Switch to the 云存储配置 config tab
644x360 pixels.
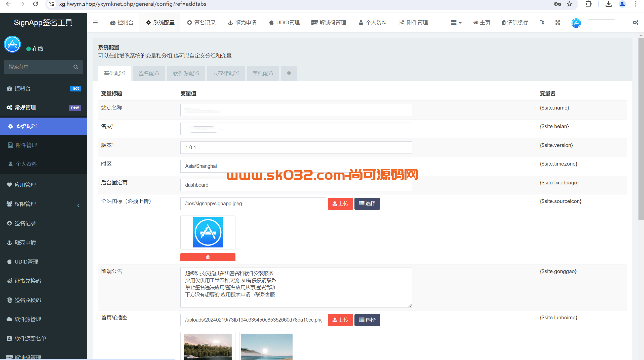[226, 73]
